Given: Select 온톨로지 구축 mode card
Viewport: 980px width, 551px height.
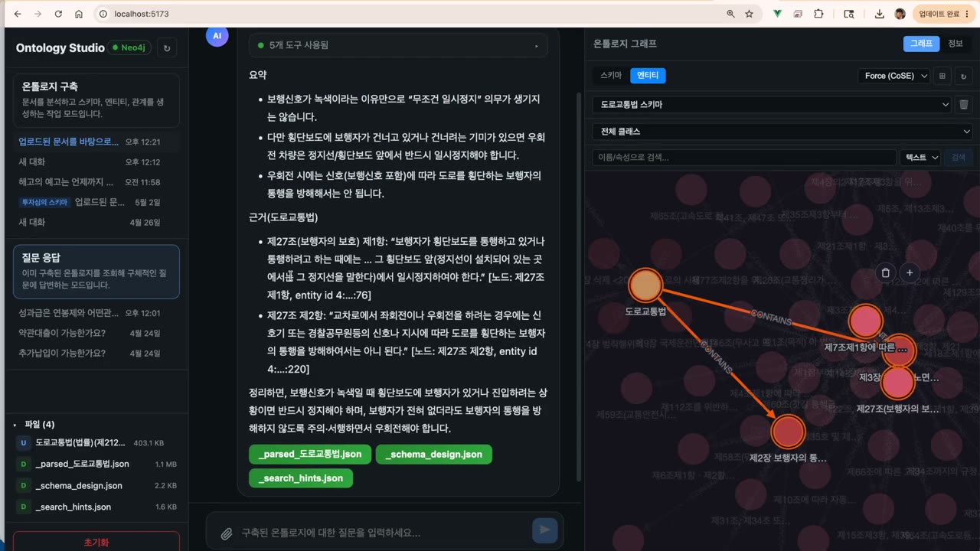Looking at the screenshot, I should point(96,99).
